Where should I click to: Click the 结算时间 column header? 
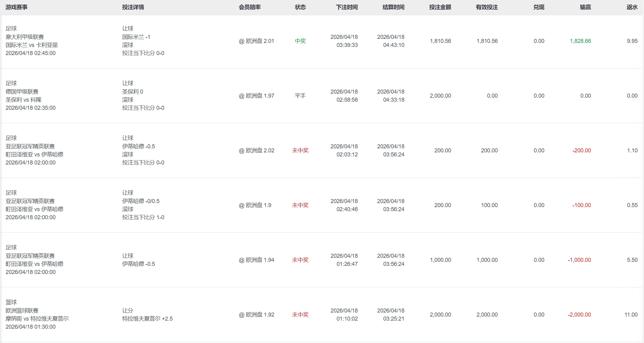point(393,7)
